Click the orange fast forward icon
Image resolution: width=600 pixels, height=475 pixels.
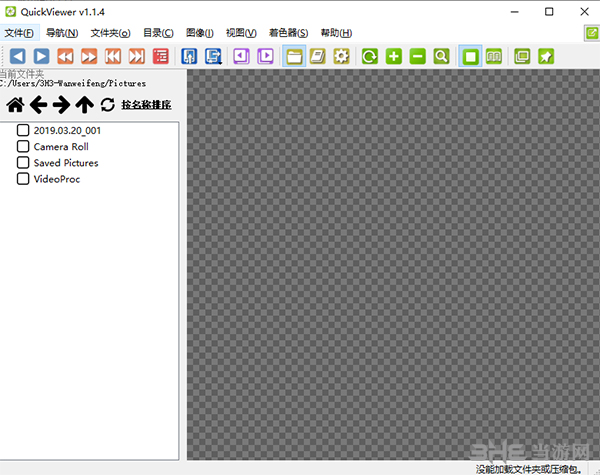click(89, 56)
